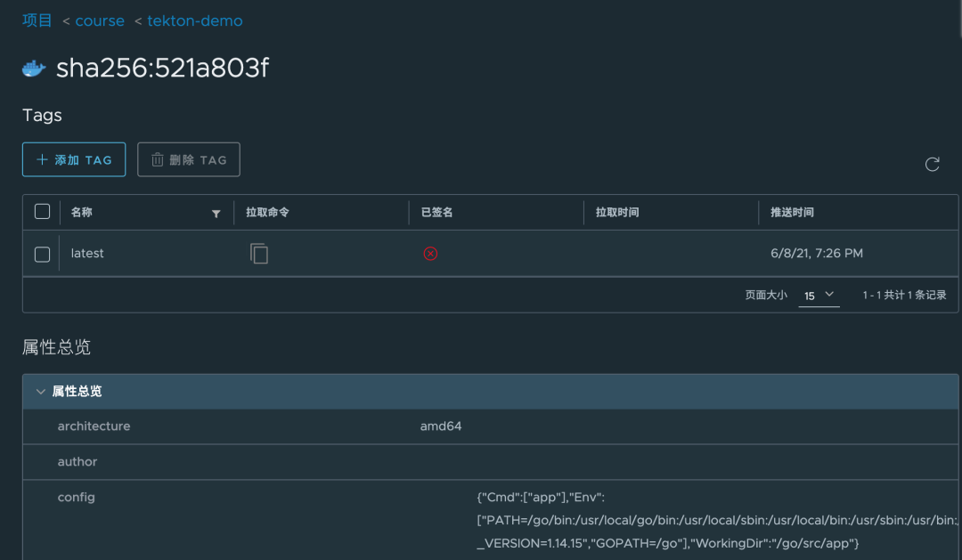Click the config JSON value text
This screenshot has height=560, width=962.
pyautogui.click(x=717, y=520)
